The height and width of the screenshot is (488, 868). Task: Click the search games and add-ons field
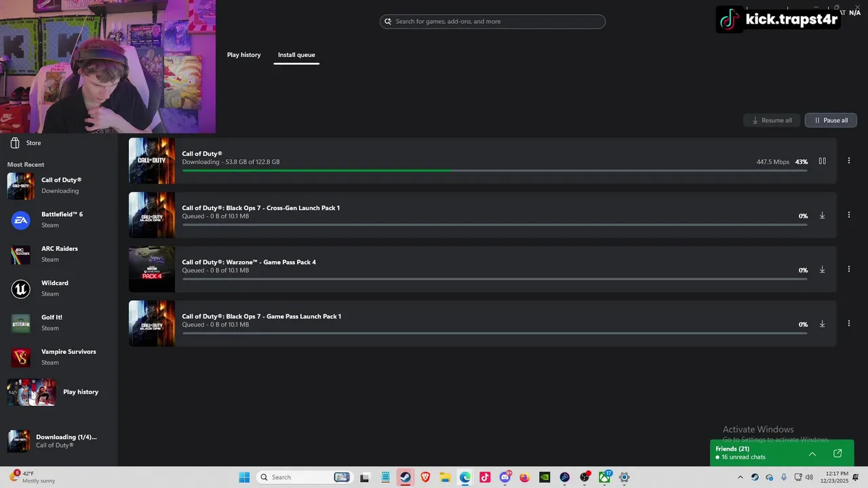pyautogui.click(x=492, y=22)
